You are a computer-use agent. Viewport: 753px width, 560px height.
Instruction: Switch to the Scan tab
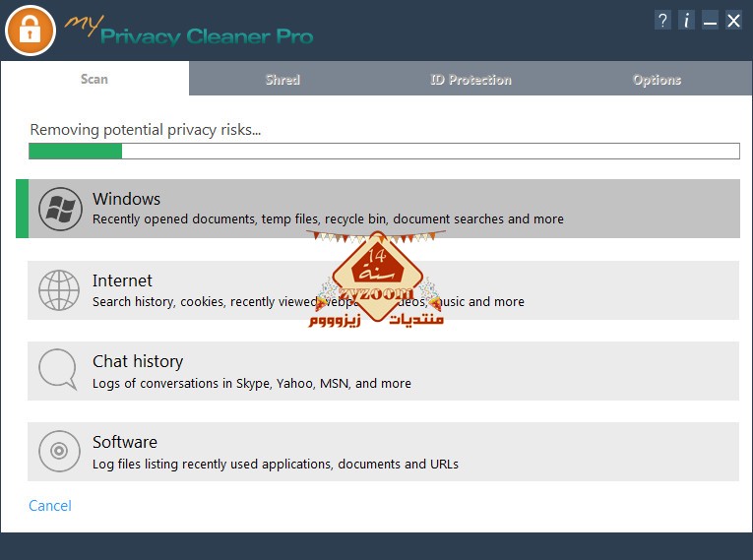pyautogui.click(x=94, y=79)
